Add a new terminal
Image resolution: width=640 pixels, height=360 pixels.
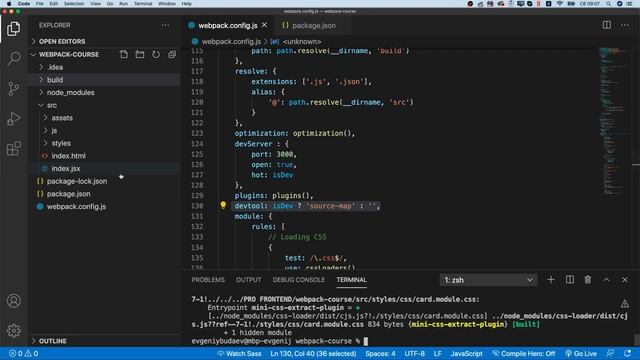(x=551, y=280)
